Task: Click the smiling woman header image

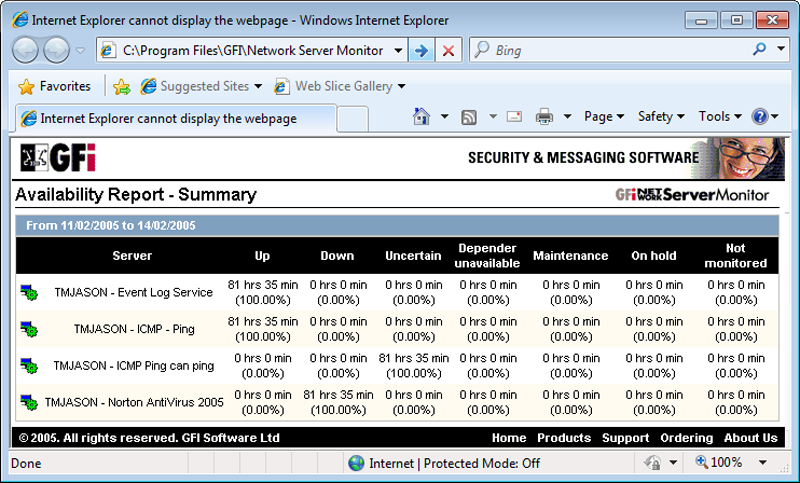Action: pyautogui.click(x=744, y=158)
